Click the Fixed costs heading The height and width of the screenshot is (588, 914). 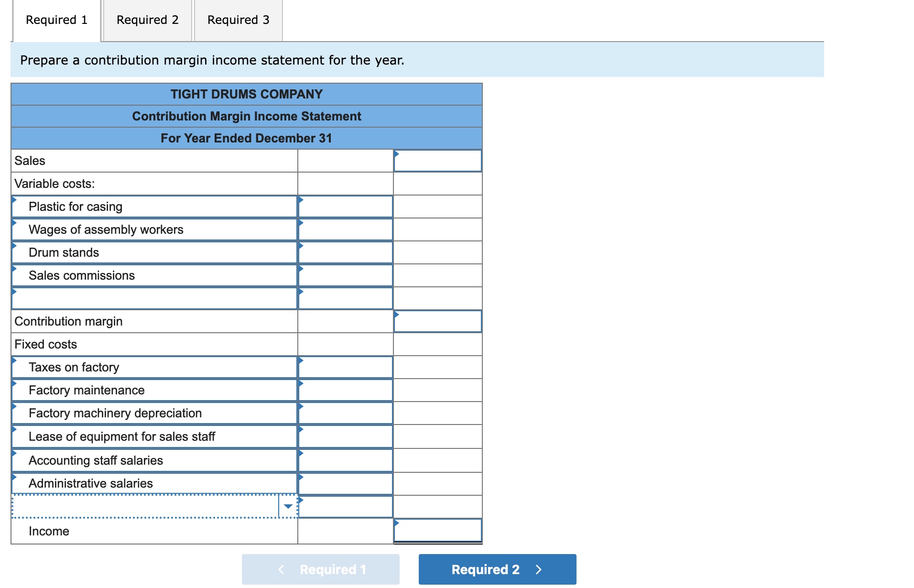[x=45, y=344]
